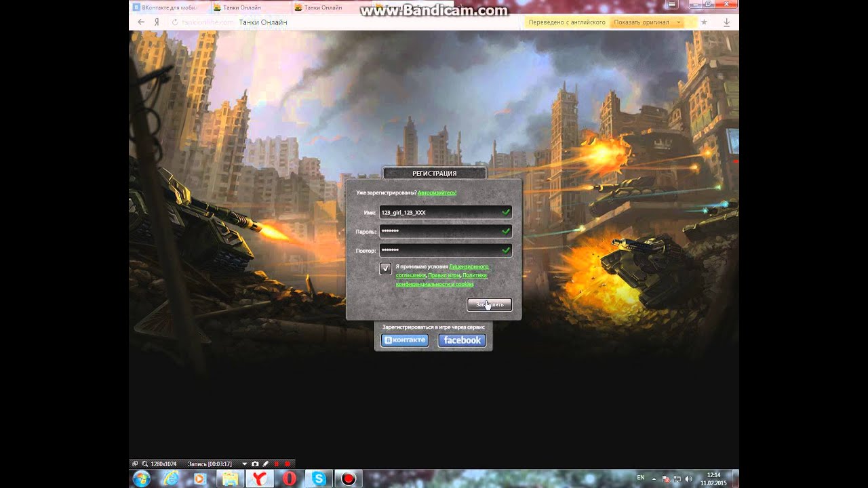Register via the facebook button

click(462, 340)
